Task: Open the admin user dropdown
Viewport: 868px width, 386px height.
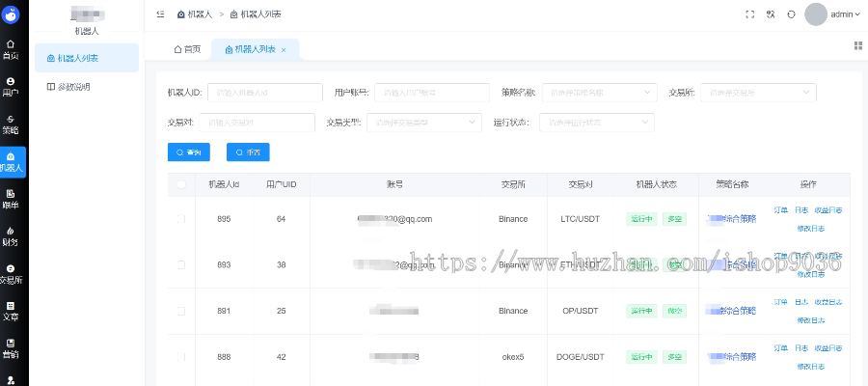Action: (845, 14)
